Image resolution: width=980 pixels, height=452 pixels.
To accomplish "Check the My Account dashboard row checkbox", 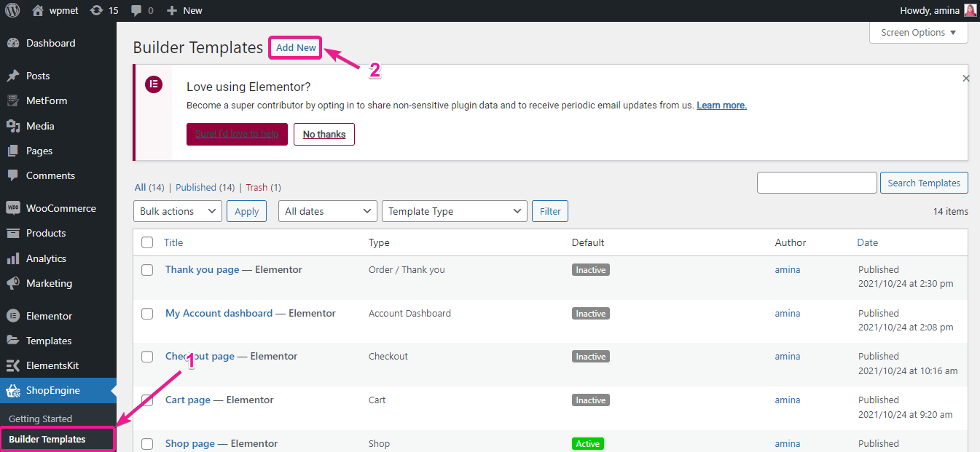I will click(147, 314).
